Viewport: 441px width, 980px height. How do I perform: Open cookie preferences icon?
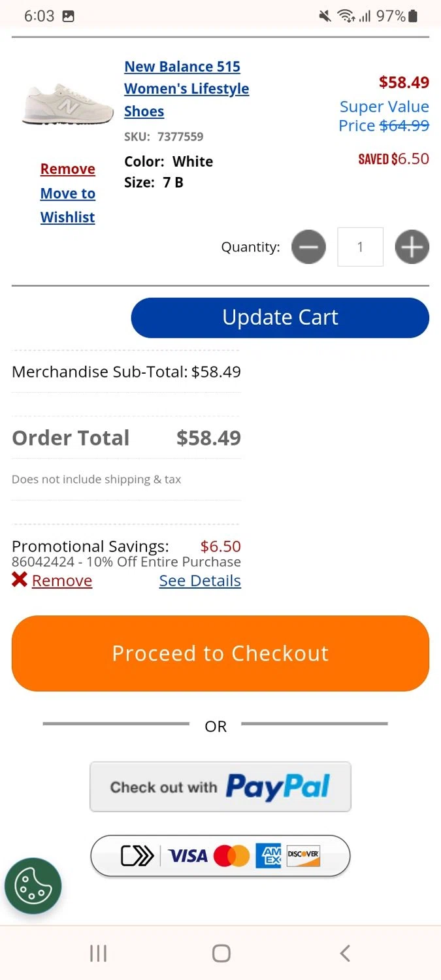pyautogui.click(x=33, y=886)
